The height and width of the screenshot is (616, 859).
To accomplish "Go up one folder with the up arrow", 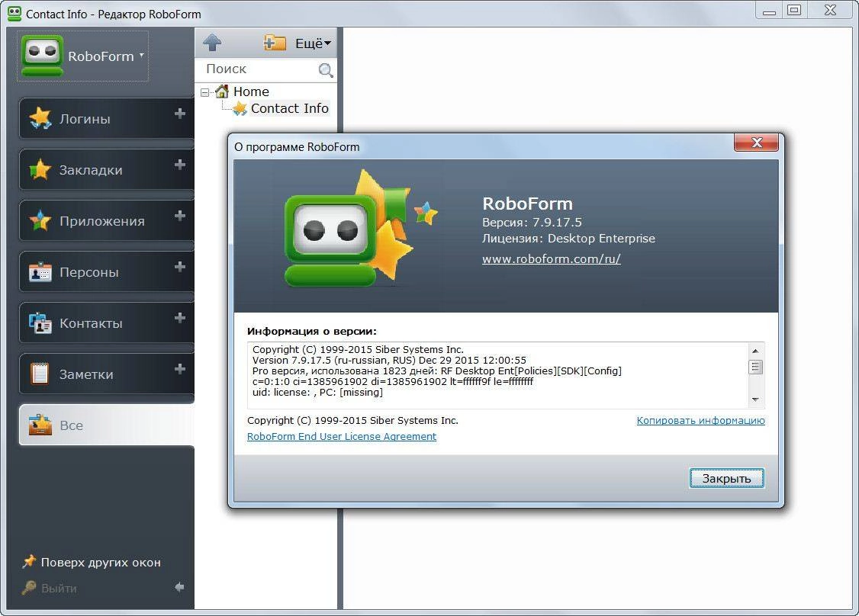I will [x=212, y=43].
